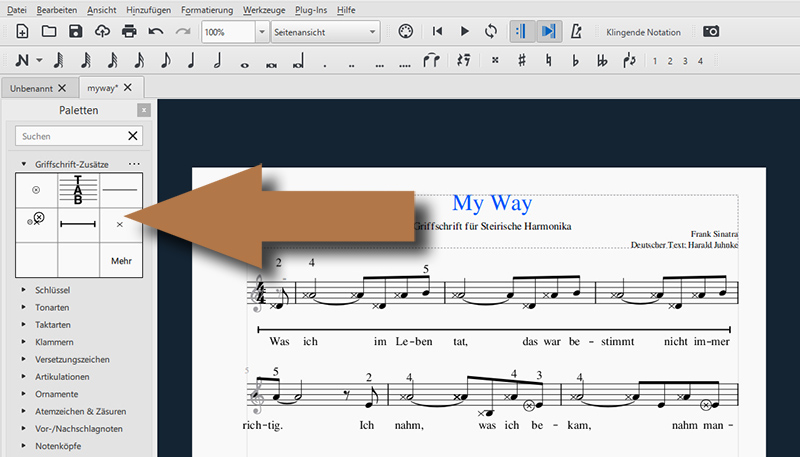Close the myway tab
The height and width of the screenshot is (457, 800).
tap(128, 88)
